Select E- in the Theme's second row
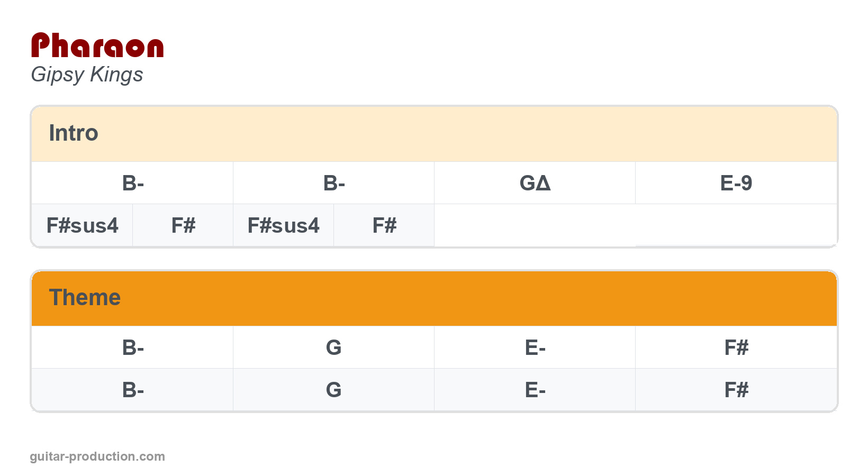Image resolution: width=868 pixels, height=476 pixels. pyautogui.click(x=535, y=390)
